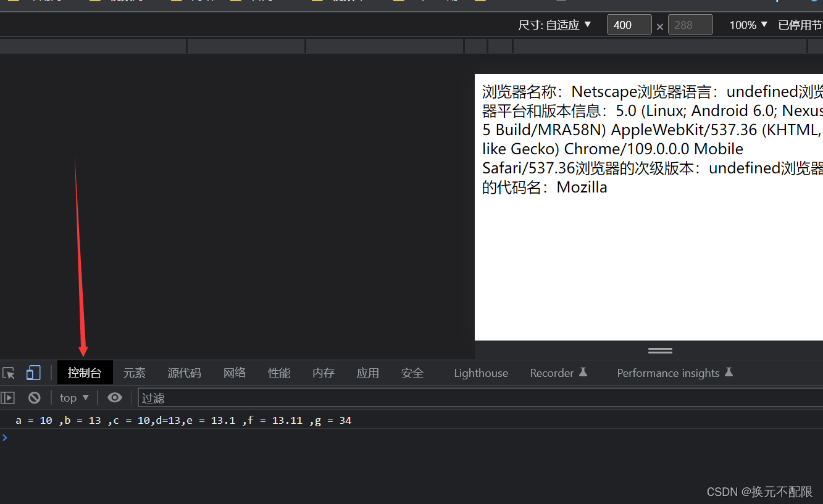Click the blue console prompt arrow

(5, 437)
